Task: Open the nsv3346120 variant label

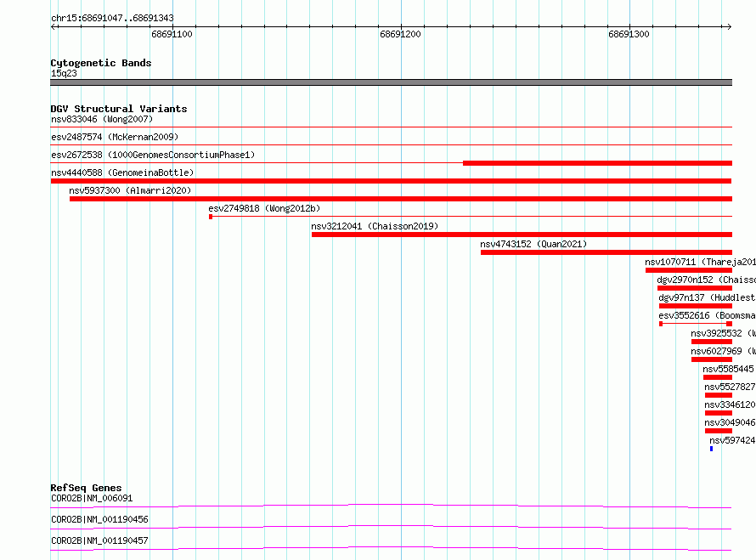Action: 730,404
